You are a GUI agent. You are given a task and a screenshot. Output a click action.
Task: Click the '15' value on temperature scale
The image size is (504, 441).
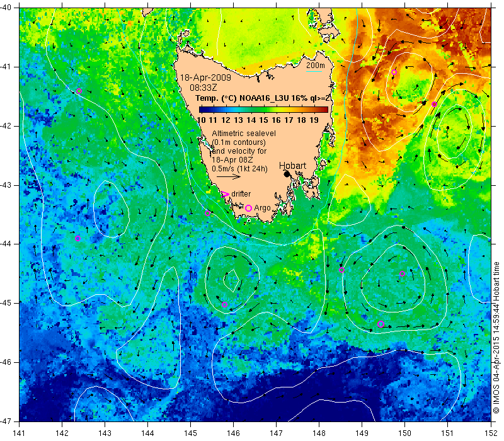click(x=263, y=120)
